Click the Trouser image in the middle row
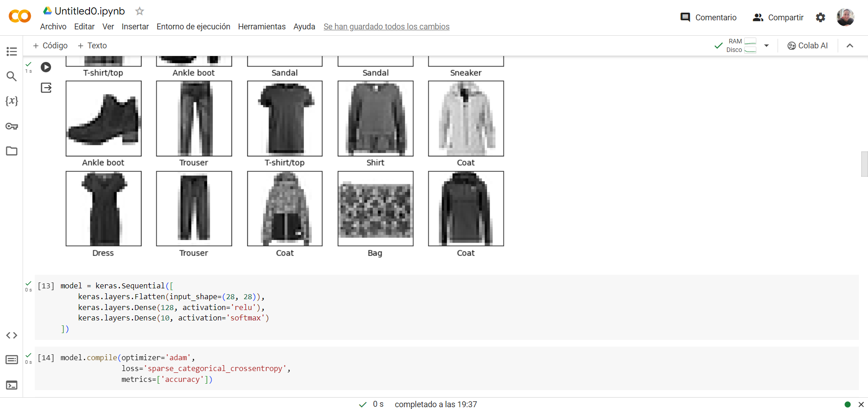 (194, 118)
